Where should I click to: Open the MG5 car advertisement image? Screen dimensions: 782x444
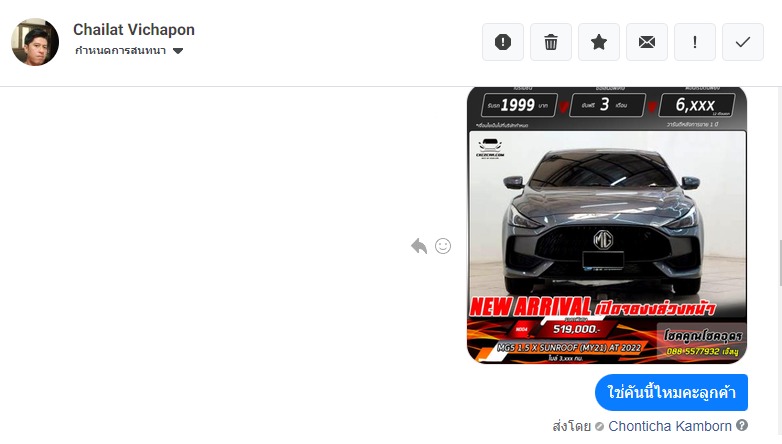[607, 225]
